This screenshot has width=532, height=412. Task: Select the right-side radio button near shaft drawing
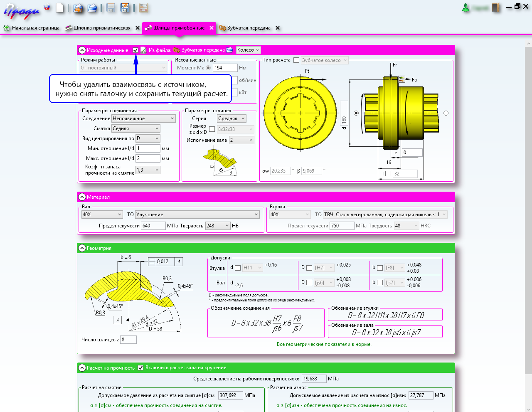(x=446, y=113)
